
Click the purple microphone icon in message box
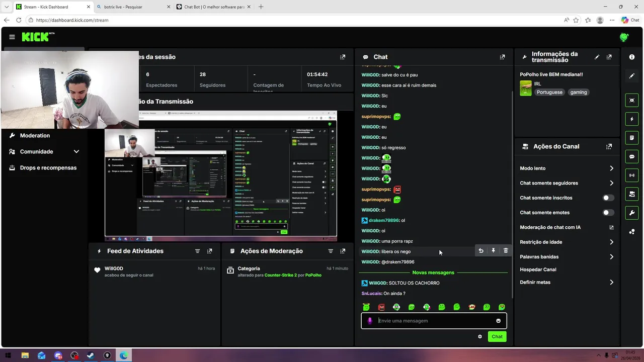(x=370, y=321)
